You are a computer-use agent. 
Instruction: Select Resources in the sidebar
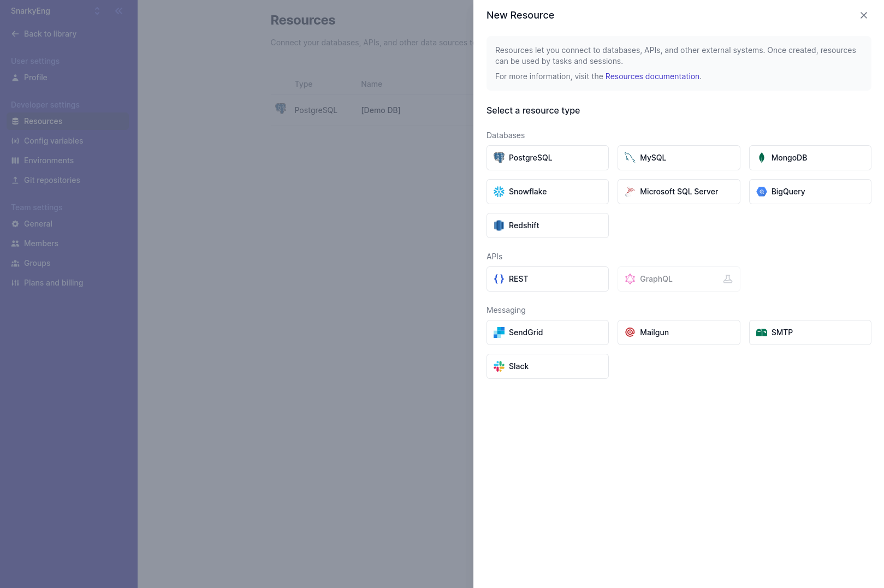[68, 121]
